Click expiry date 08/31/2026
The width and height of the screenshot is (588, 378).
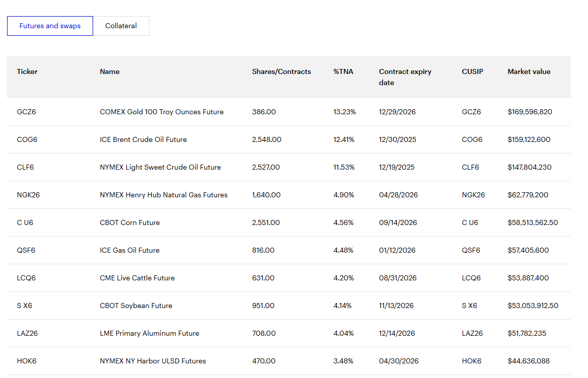point(398,278)
